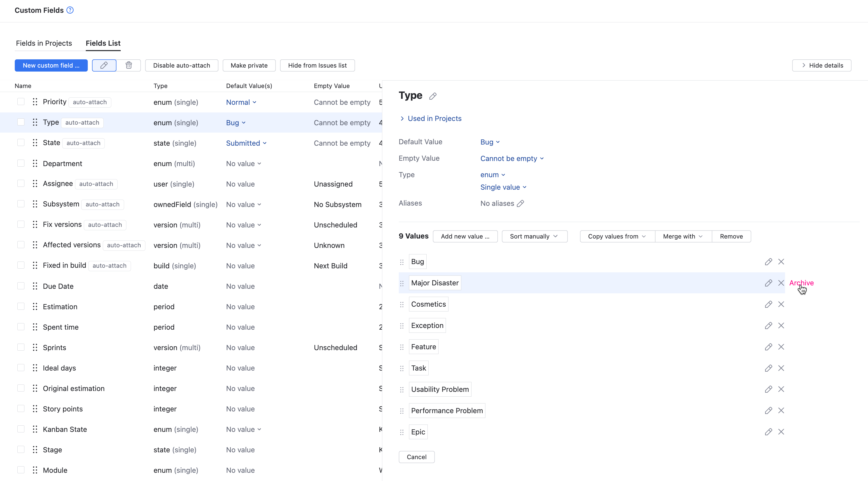Remove the Task value via its X icon
Viewport: 868px width, 481px height.
(x=781, y=368)
